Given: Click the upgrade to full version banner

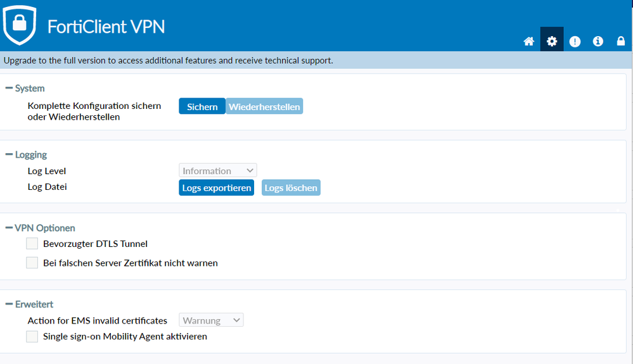Looking at the screenshot, I should 168,61.
